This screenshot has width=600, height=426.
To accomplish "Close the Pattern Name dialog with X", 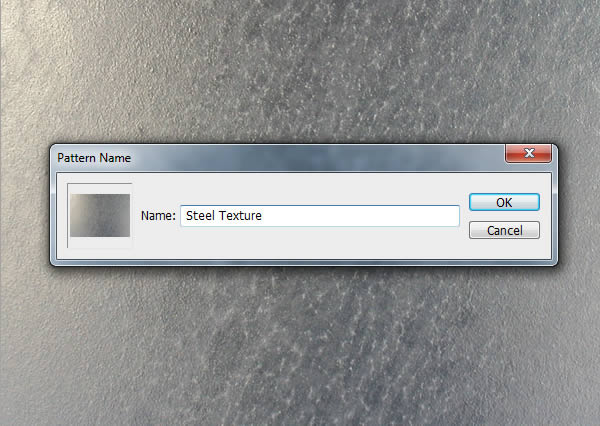I will 528,153.
